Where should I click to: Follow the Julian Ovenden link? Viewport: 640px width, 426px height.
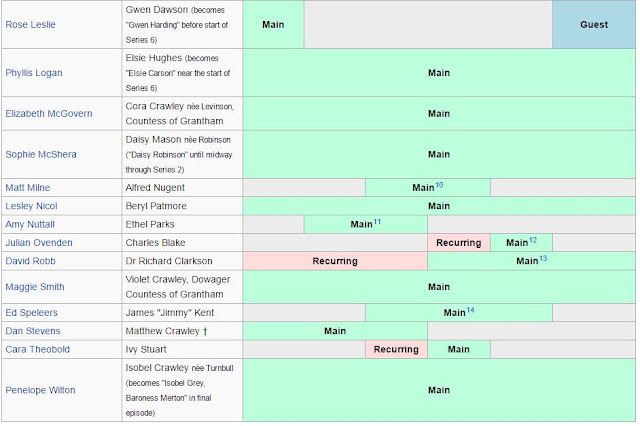(x=39, y=243)
